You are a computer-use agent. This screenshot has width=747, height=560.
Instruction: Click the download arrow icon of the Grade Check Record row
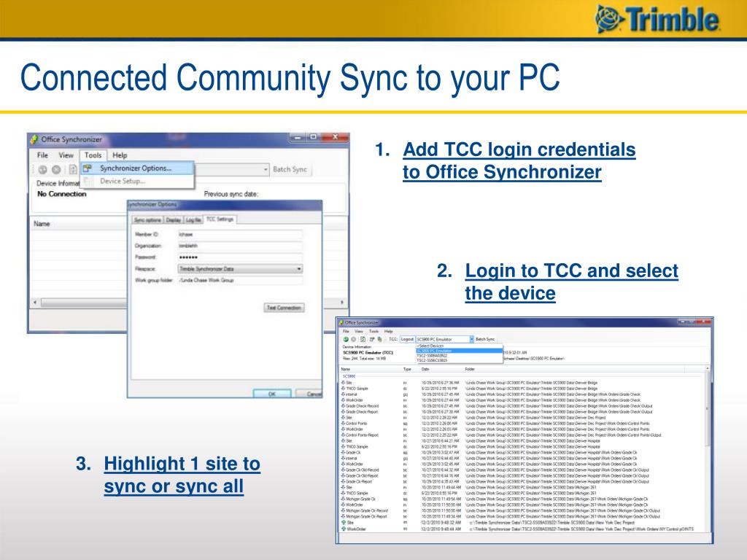344,406
